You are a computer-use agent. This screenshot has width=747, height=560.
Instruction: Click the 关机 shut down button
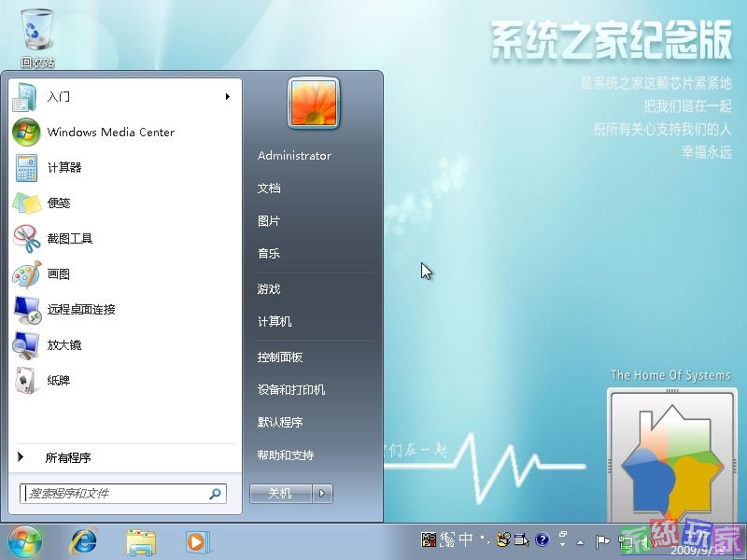coord(281,494)
